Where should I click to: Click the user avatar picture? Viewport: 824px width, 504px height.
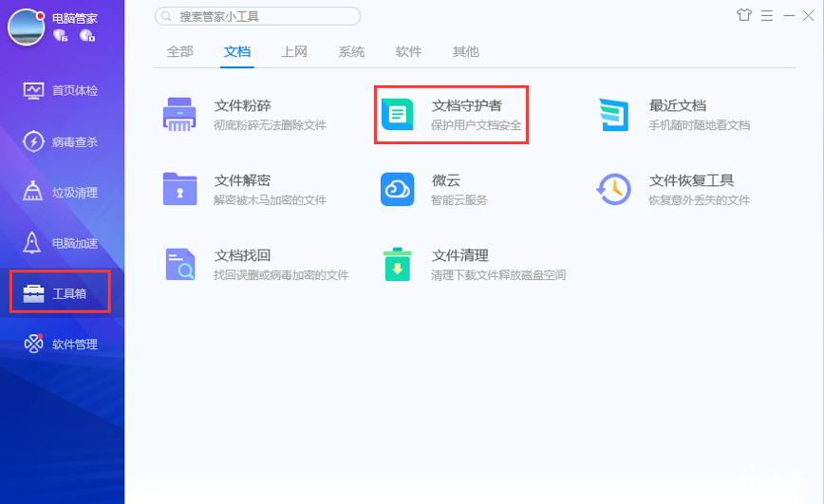coord(27,27)
